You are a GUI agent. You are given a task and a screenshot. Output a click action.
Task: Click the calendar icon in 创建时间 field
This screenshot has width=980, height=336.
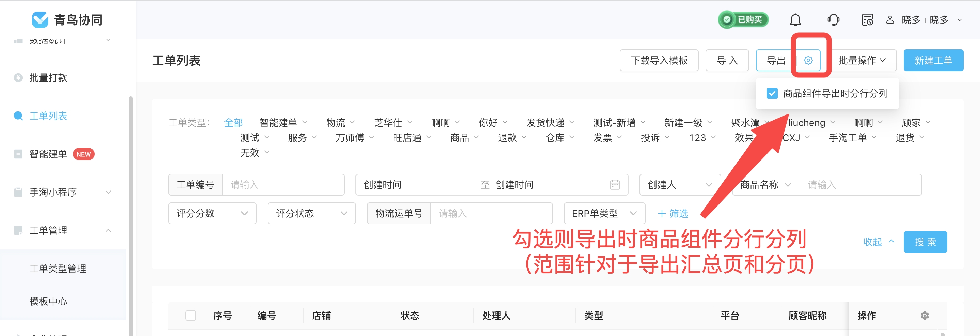pos(615,185)
